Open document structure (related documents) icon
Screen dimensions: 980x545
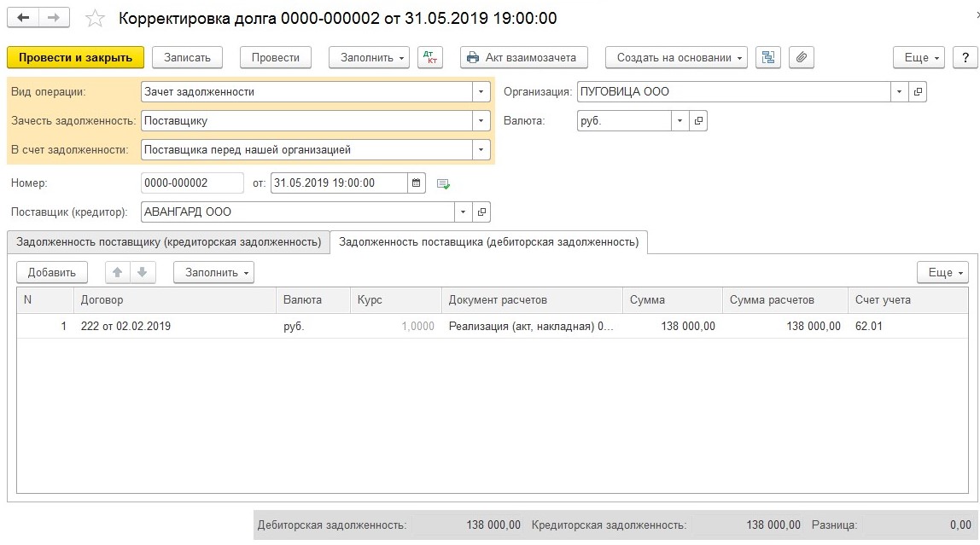(x=769, y=57)
